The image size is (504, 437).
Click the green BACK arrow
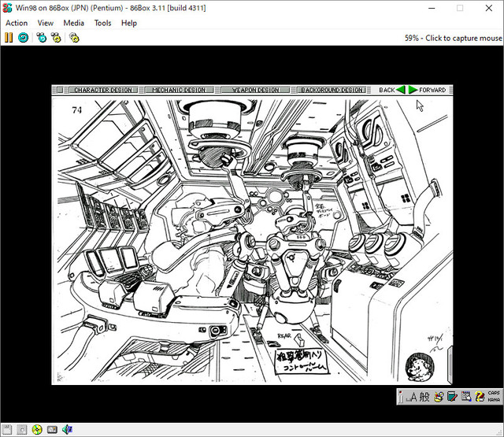click(401, 90)
